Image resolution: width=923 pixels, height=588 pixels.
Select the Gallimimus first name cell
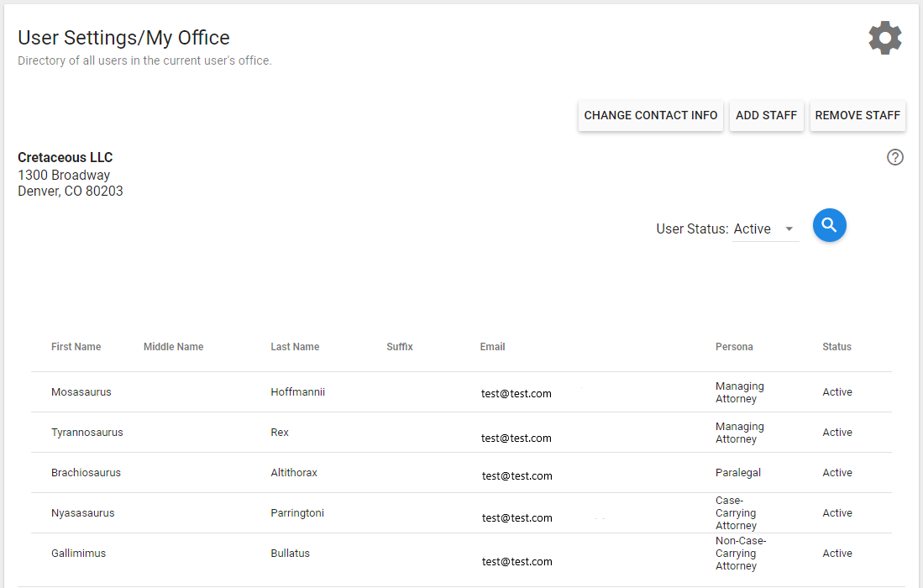[78, 554]
